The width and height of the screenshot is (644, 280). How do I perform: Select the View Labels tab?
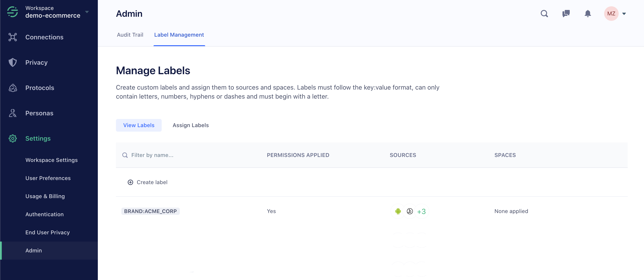[x=139, y=125]
